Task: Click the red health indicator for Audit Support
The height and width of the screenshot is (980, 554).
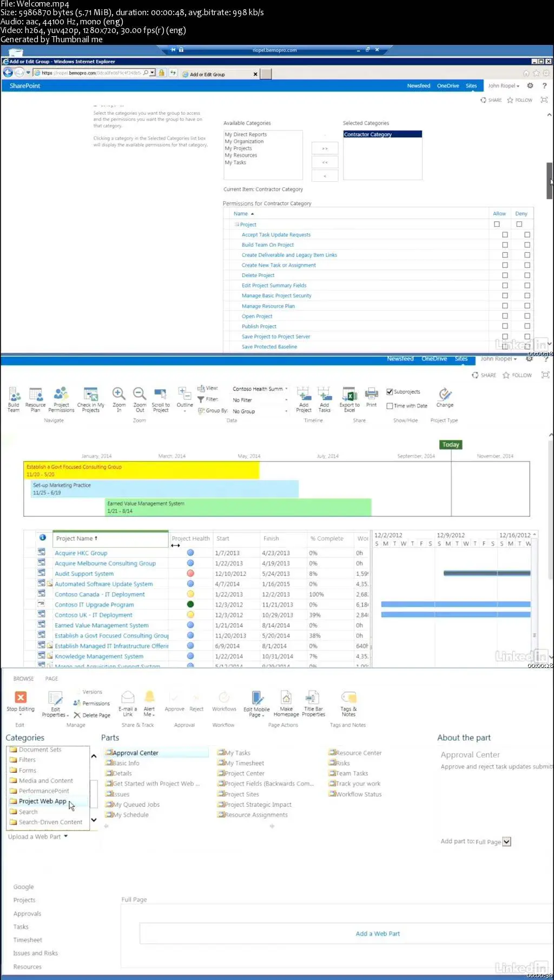Action: [190, 574]
